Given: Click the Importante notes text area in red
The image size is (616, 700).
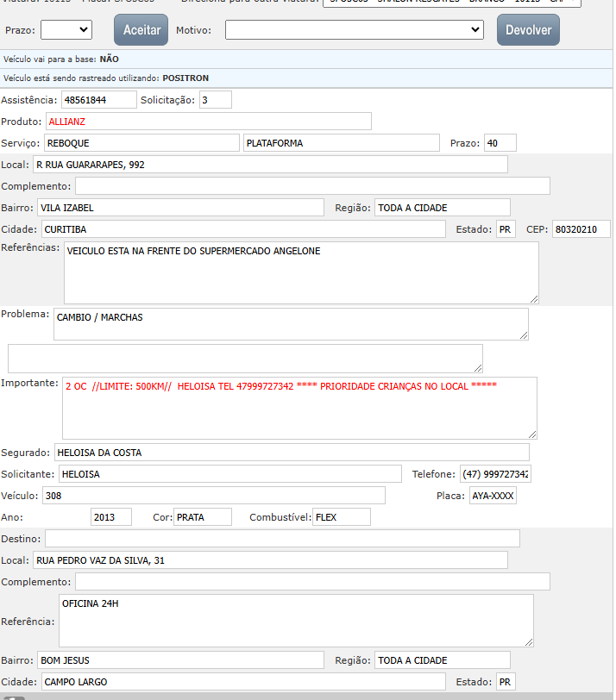Looking at the screenshot, I should pos(299,408).
